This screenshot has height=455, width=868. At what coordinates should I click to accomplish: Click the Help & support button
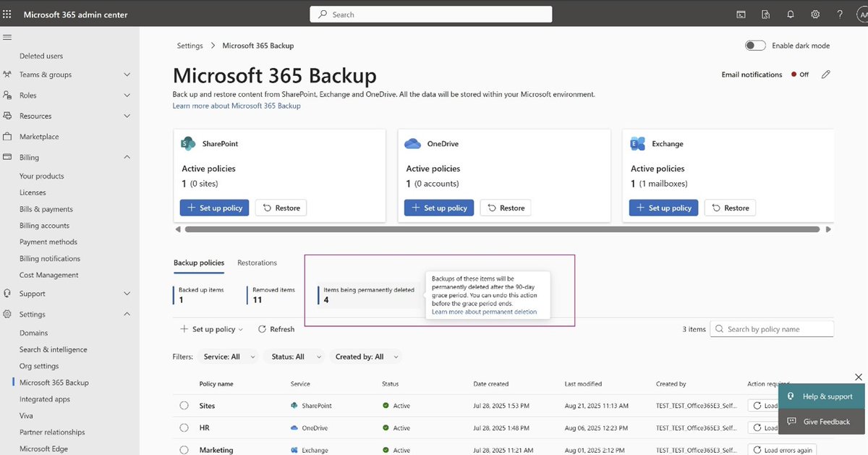pos(820,396)
